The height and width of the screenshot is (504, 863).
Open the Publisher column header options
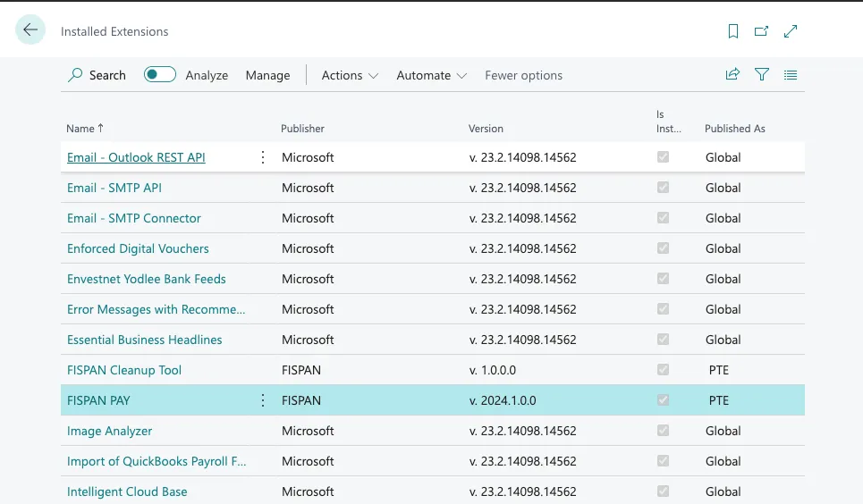pos(302,128)
